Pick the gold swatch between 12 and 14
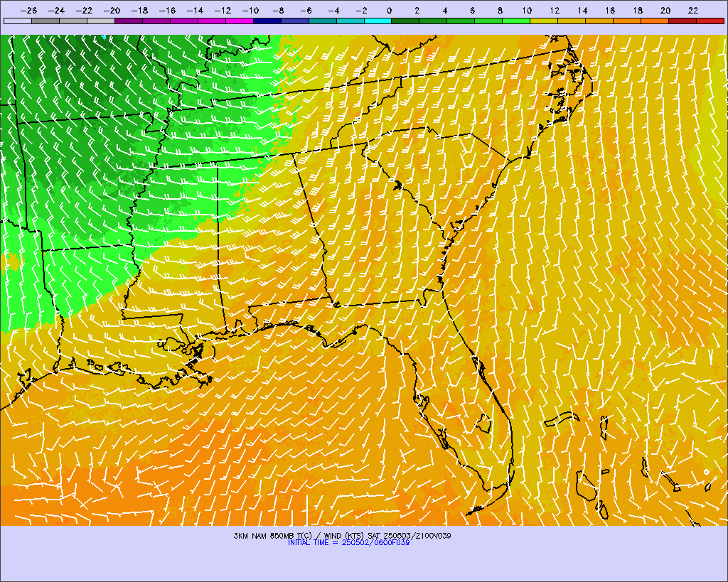This screenshot has width=728, height=582. (x=572, y=21)
